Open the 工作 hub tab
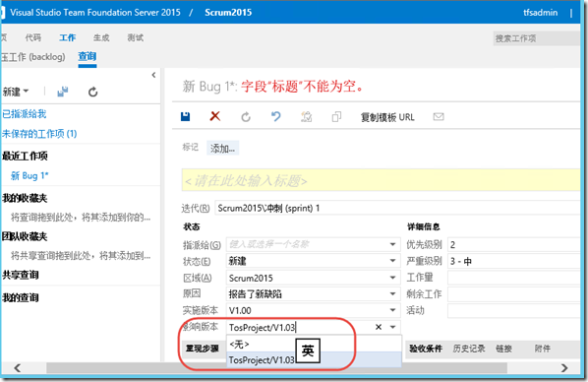The image size is (588, 382). [x=68, y=37]
